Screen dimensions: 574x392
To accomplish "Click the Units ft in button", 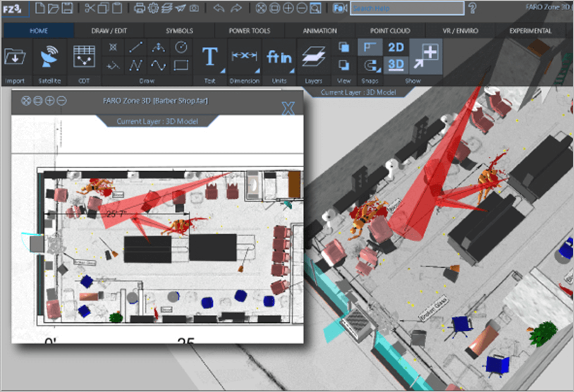I will tap(279, 57).
